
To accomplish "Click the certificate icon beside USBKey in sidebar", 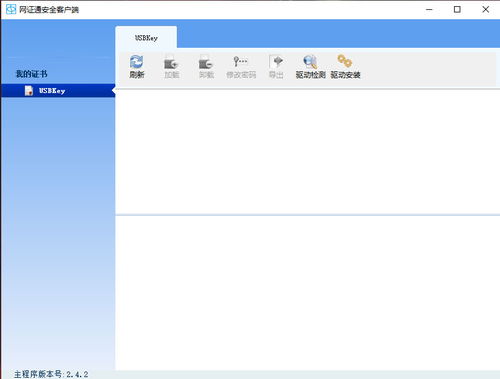I will (29, 91).
